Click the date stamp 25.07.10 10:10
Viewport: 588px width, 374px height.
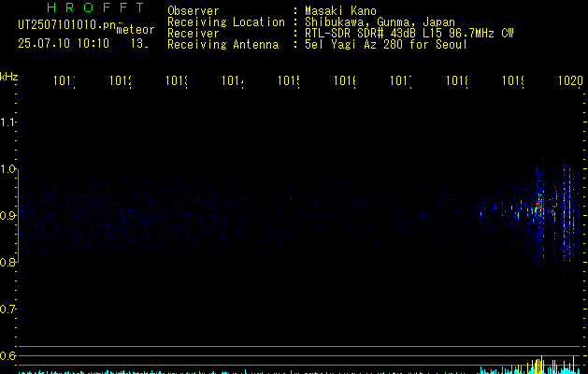[64, 44]
